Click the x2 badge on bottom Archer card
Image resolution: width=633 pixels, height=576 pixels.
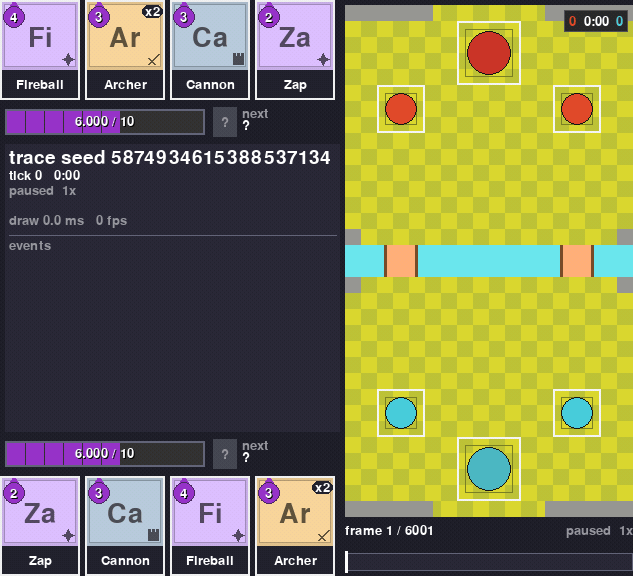pos(322,488)
